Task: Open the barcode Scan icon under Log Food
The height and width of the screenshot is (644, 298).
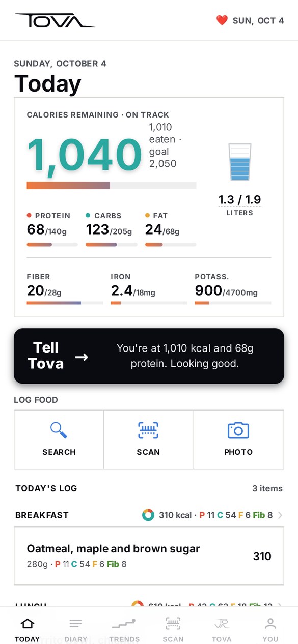Action: pos(148,430)
